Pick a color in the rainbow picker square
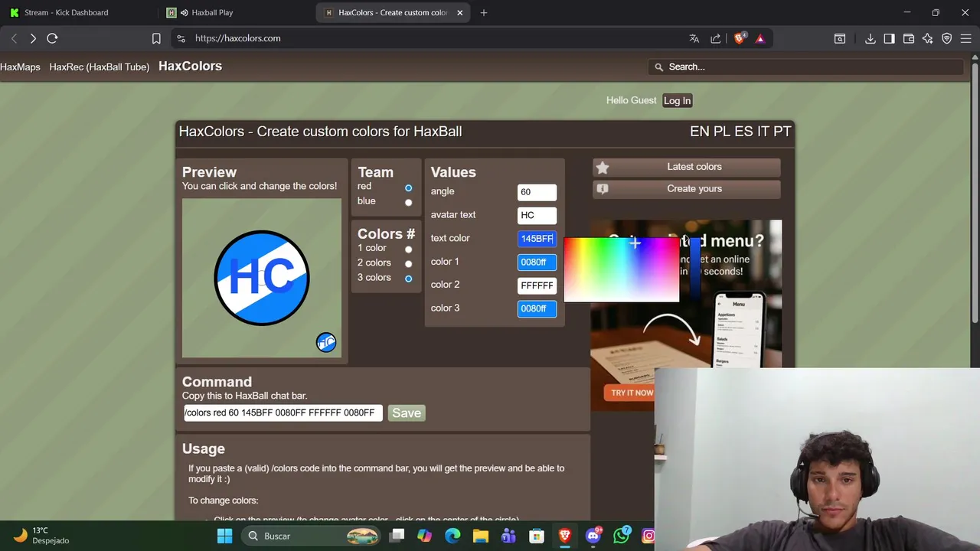 [x=622, y=269]
